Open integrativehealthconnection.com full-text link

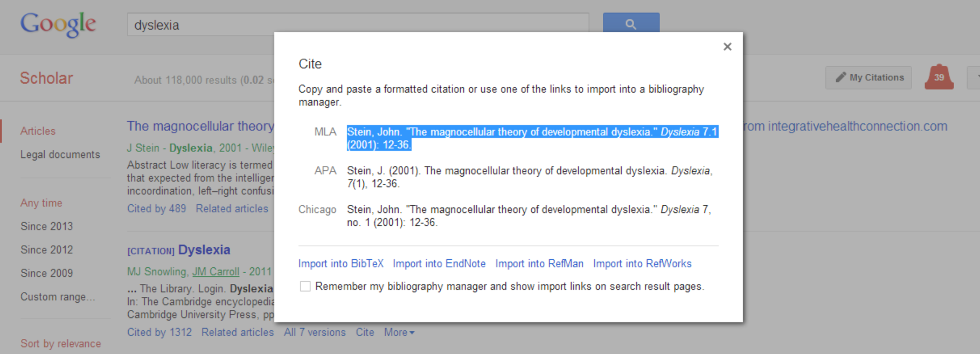(845, 126)
